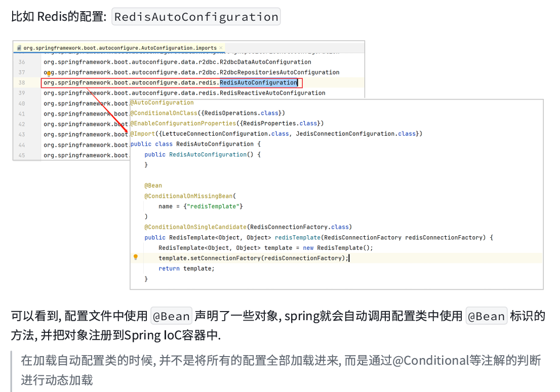
Task: Click LettuceConnectionConfiguration.class in the import
Action: (x=225, y=134)
